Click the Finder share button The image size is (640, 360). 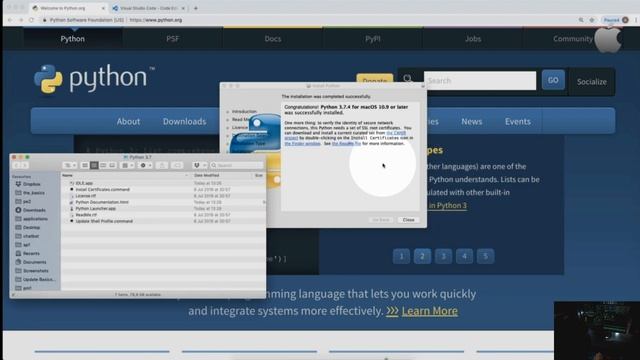(x=162, y=165)
